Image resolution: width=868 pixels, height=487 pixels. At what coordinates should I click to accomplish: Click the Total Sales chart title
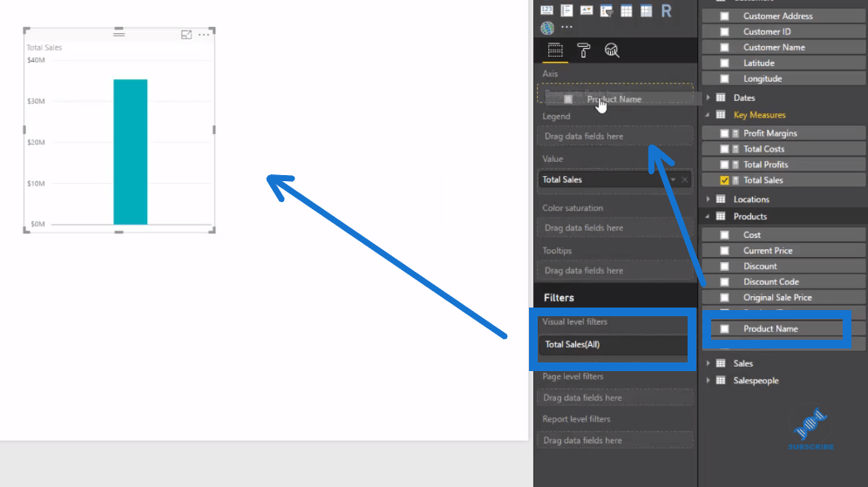coord(44,48)
